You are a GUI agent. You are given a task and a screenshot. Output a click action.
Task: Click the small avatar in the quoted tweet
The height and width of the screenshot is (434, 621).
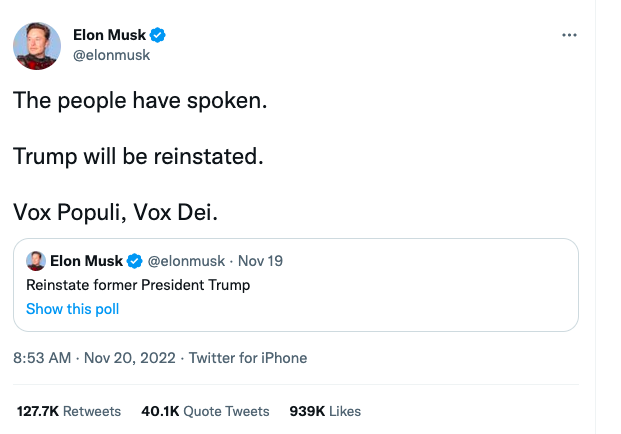pyautogui.click(x=35, y=261)
